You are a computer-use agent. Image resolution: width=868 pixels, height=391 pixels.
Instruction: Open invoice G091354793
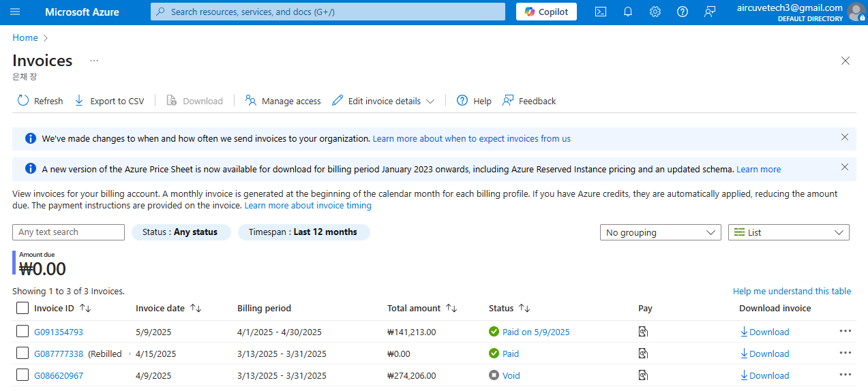pos(59,332)
